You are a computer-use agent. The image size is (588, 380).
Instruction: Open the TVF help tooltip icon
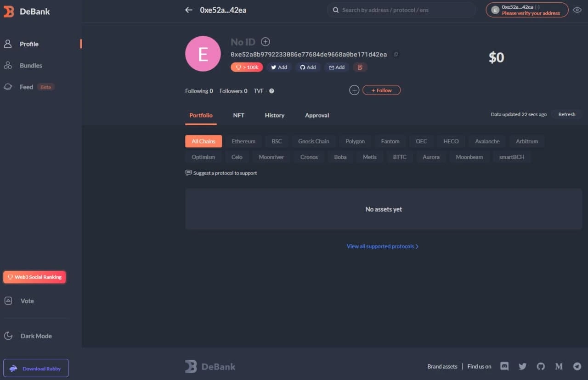point(271,90)
